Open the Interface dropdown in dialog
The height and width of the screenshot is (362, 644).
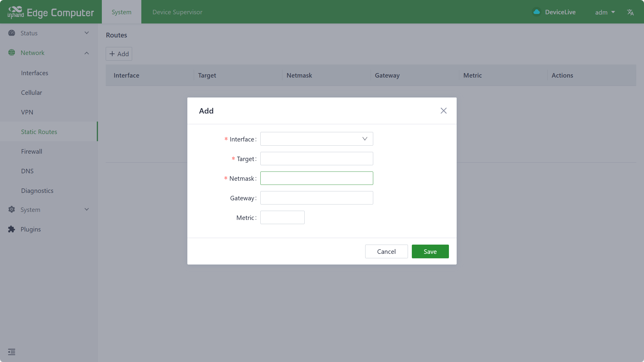pos(317,139)
